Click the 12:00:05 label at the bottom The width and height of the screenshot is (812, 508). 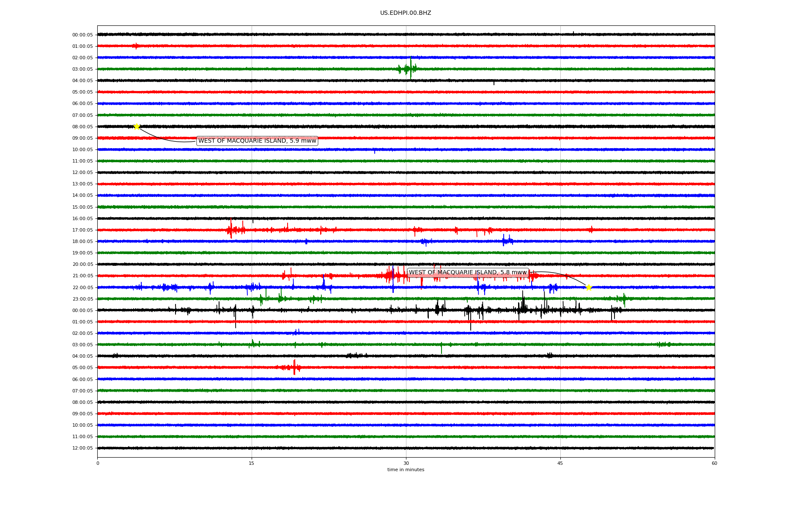coord(82,448)
